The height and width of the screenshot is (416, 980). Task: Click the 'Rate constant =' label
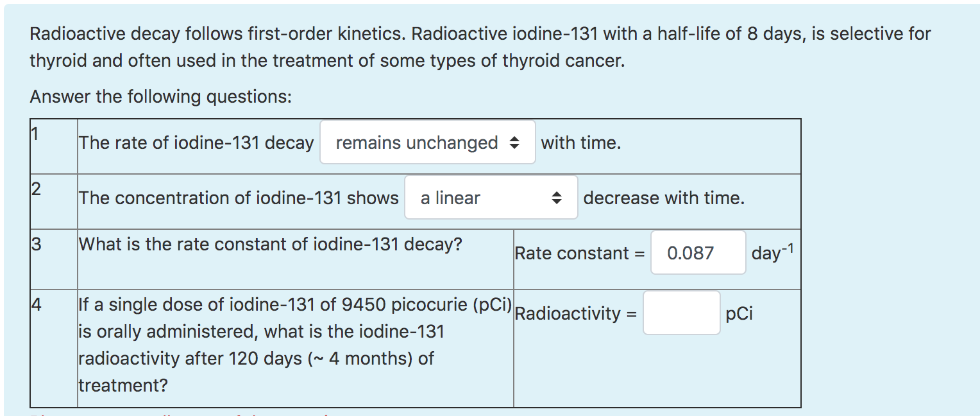(x=577, y=253)
